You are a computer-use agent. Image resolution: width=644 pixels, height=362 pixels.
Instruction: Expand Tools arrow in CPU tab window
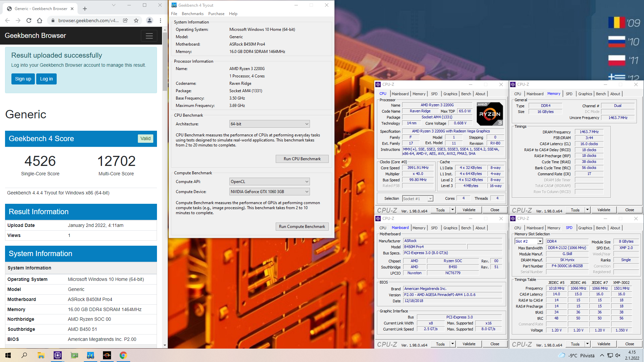[452, 210]
